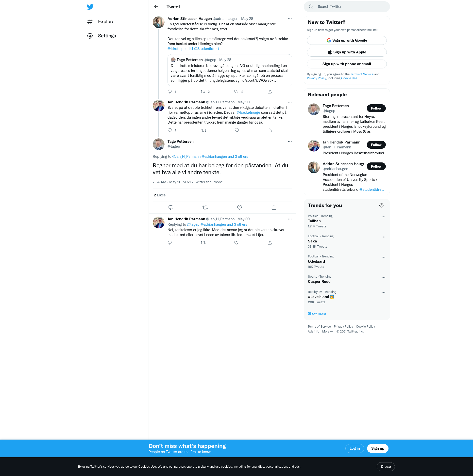The height and width of the screenshot is (476, 473).
Task: Like the tweet starting 'Svaret på at det'
Action: (x=237, y=130)
